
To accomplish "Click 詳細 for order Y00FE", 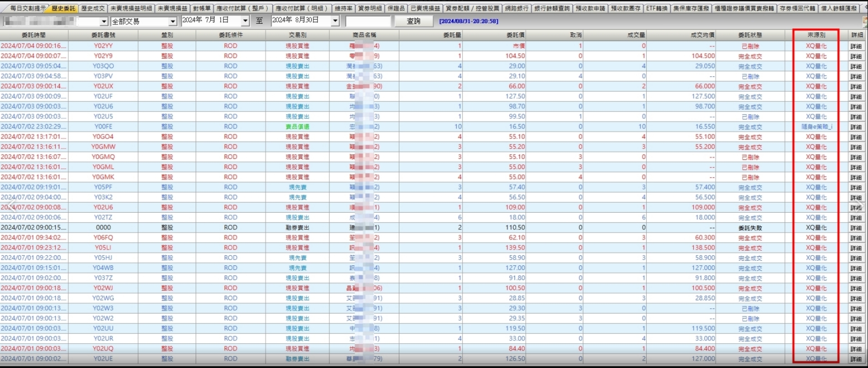I will 856,127.
